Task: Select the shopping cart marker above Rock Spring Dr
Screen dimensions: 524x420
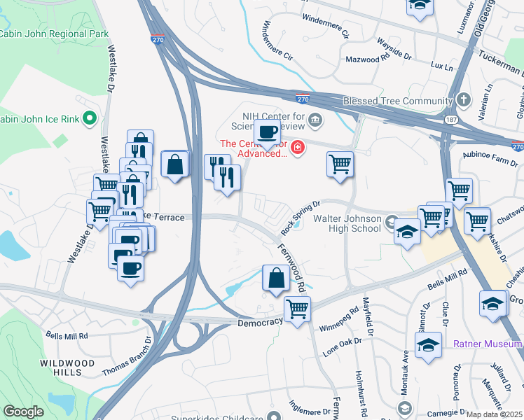Action: [x=340, y=164]
